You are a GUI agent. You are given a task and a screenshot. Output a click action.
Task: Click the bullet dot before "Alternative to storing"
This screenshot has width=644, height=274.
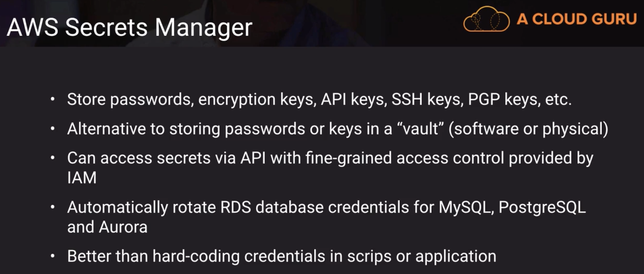click(x=53, y=128)
